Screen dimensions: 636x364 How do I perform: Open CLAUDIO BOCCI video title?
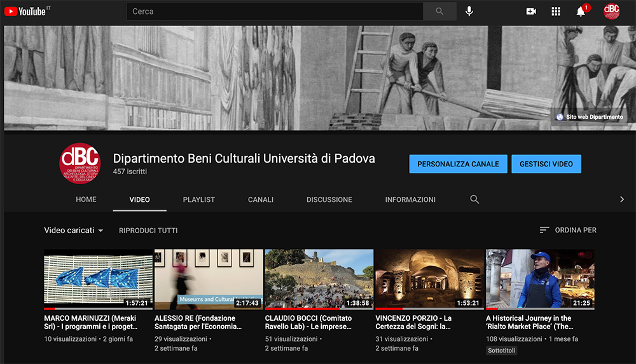pyautogui.click(x=308, y=322)
